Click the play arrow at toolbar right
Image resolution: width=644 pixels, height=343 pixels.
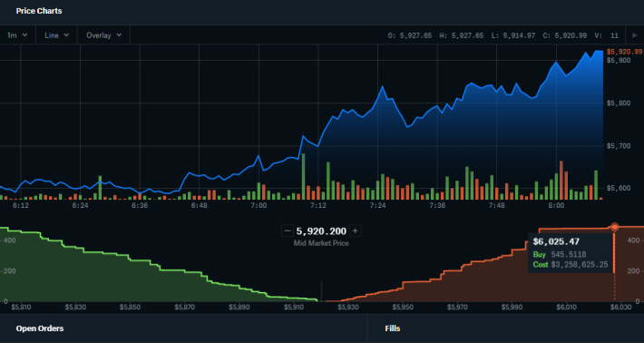pos(635,35)
